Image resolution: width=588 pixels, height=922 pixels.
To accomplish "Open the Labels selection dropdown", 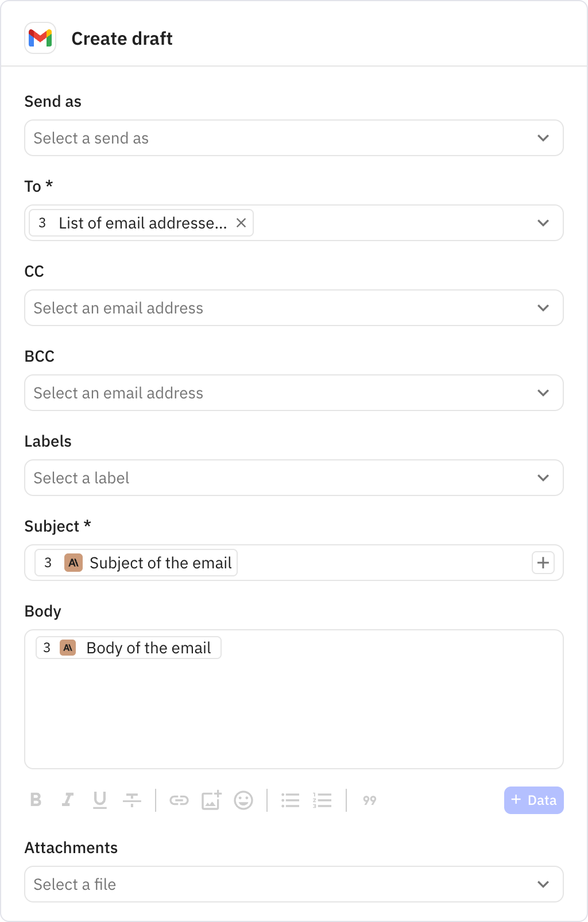I will [293, 478].
